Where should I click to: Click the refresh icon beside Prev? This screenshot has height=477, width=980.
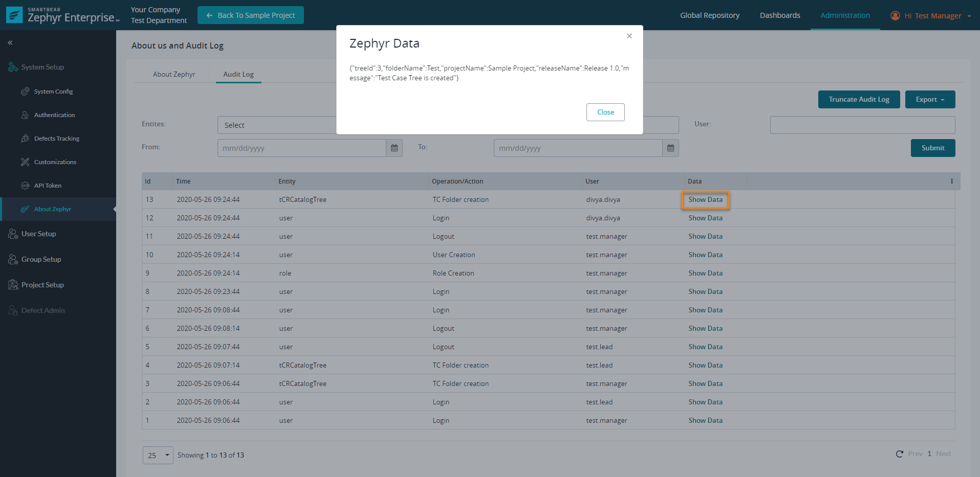pos(899,454)
